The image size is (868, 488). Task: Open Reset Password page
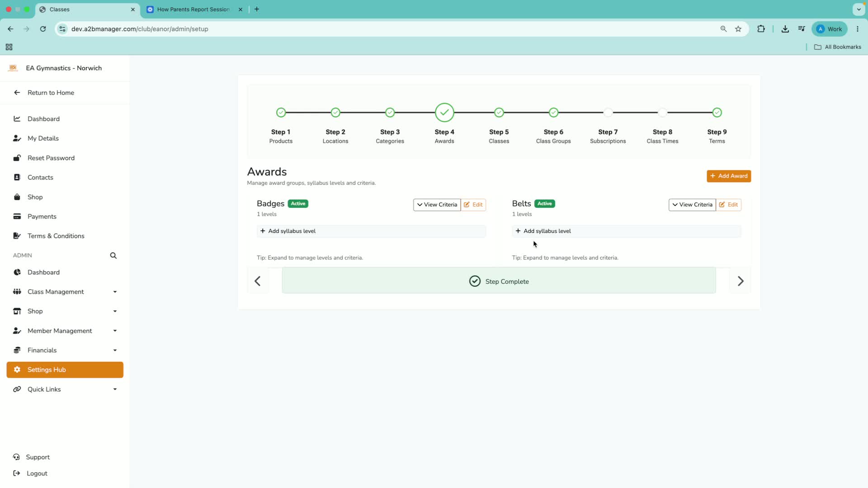click(65, 158)
